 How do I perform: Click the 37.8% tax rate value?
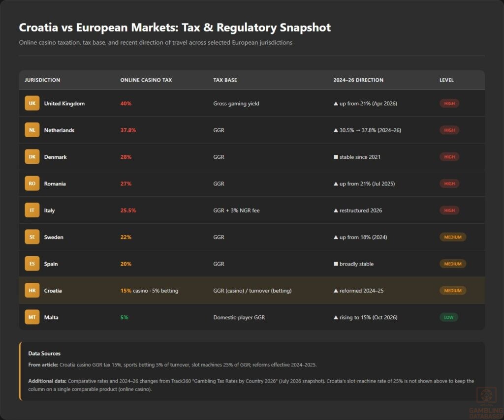[x=128, y=130]
